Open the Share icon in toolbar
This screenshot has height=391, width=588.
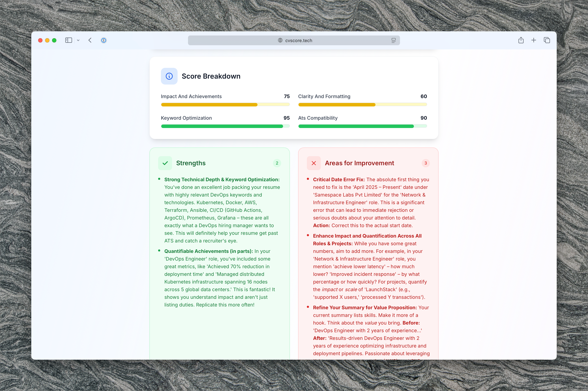(521, 40)
